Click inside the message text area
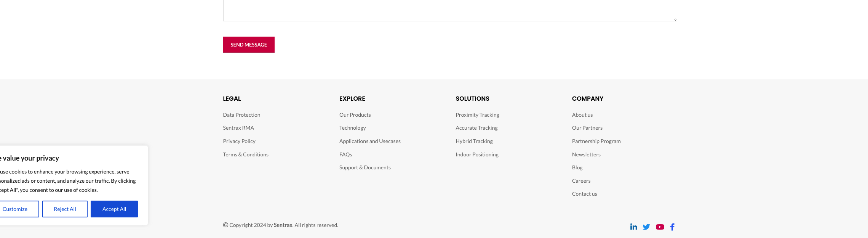 tap(450, 10)
